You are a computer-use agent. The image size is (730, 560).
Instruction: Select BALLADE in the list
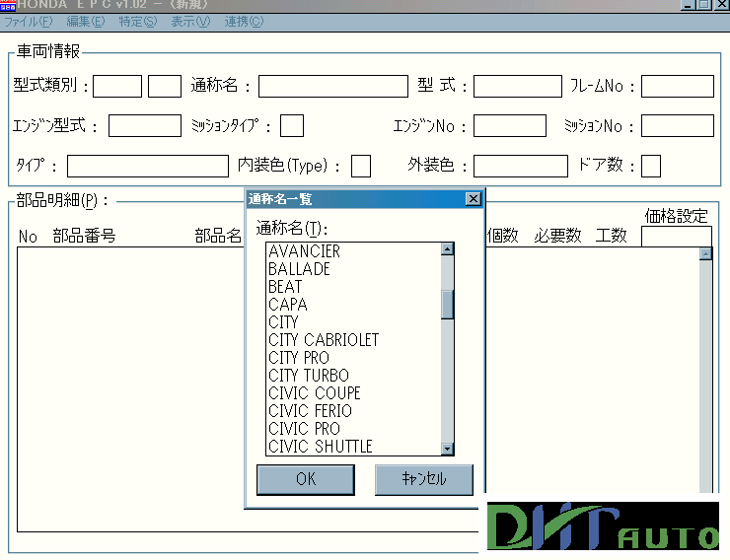354,269
